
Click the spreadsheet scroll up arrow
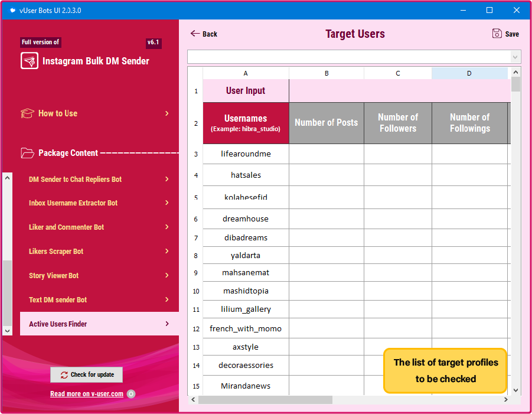pos(515,72)
